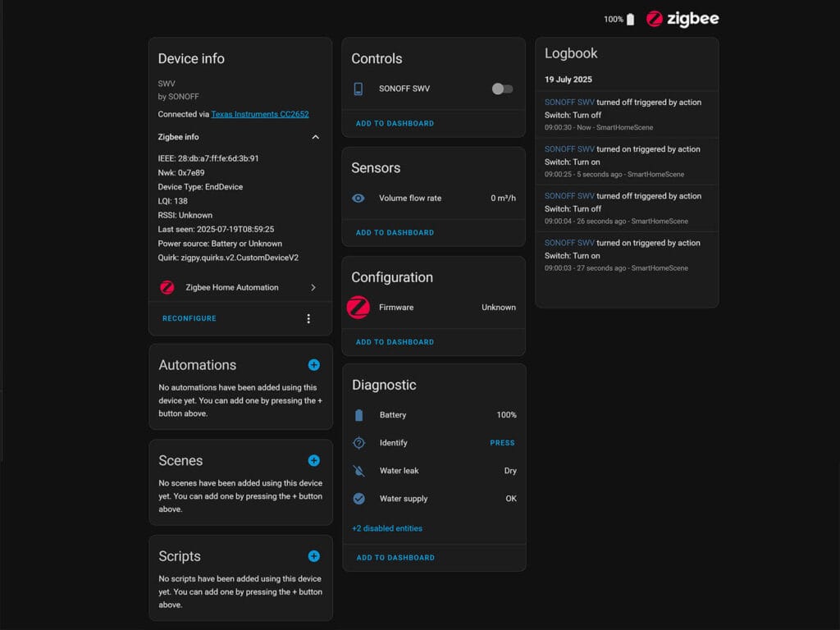This screenshot has height=630, width=840.
Task: Click the Water supply OK status
Action: [x=511, y=499]
